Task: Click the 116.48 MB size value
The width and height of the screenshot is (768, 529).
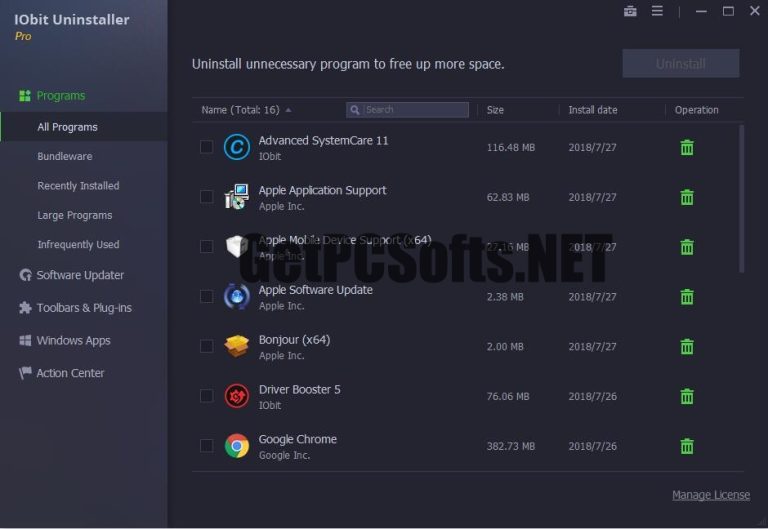Action: point(511,147)
